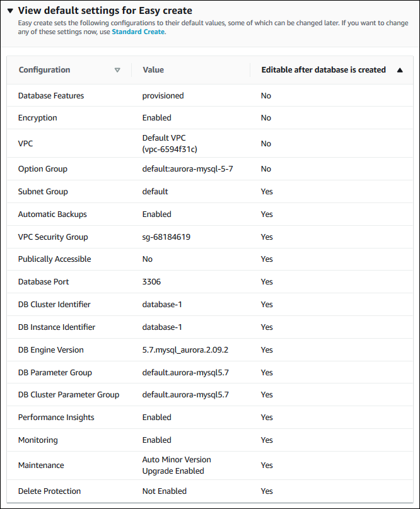Click the Option Group row label
Screen dimensions: 420x509
click(43, 169)
